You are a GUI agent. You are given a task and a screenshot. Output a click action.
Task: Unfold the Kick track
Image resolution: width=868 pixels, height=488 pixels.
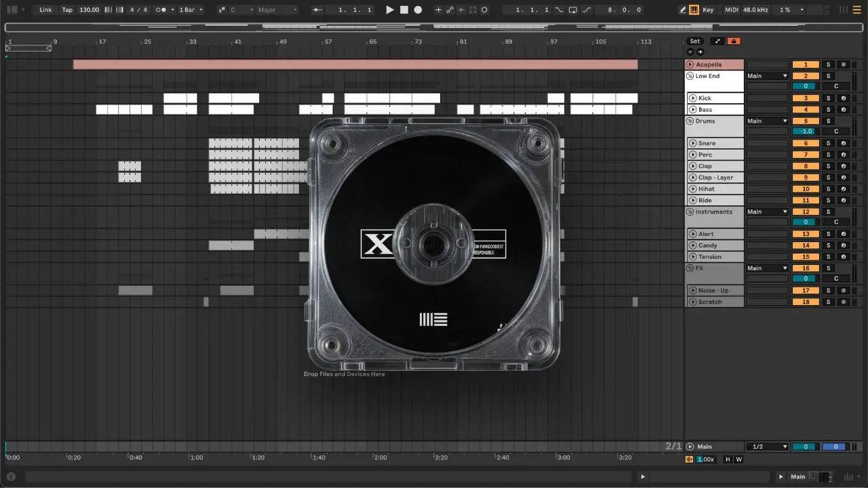[x=693, y=98]
